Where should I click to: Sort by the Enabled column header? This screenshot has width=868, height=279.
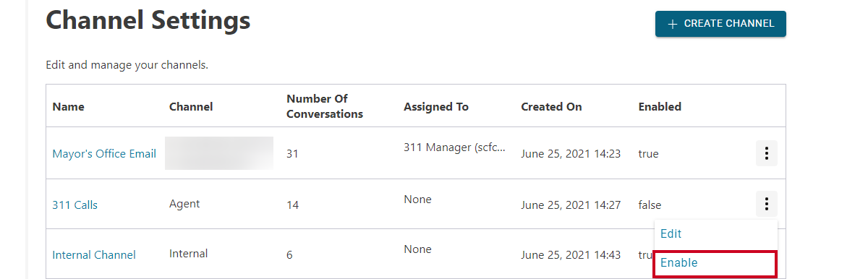pos(660,106)
